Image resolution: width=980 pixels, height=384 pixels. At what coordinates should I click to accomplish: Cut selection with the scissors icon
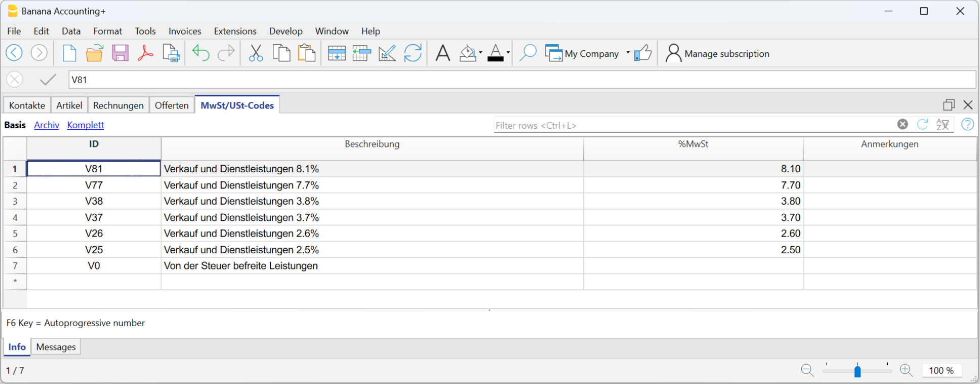tap(256, 53)
